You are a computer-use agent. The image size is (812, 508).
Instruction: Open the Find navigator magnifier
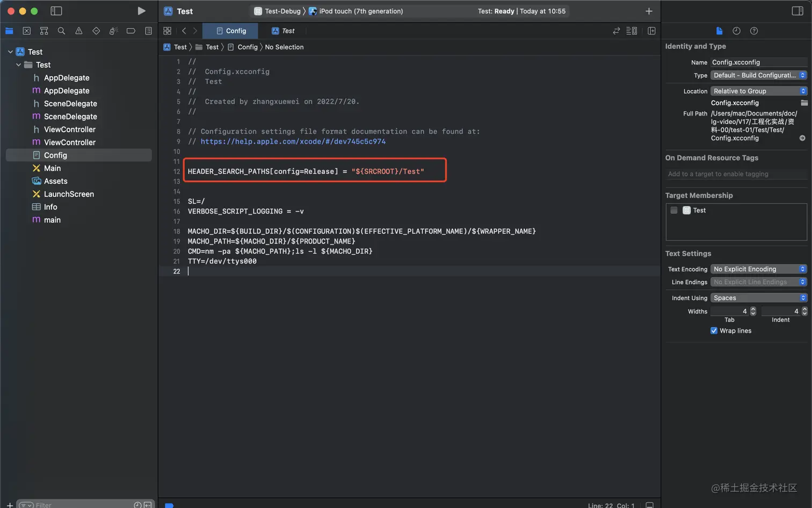pos(61,31)
